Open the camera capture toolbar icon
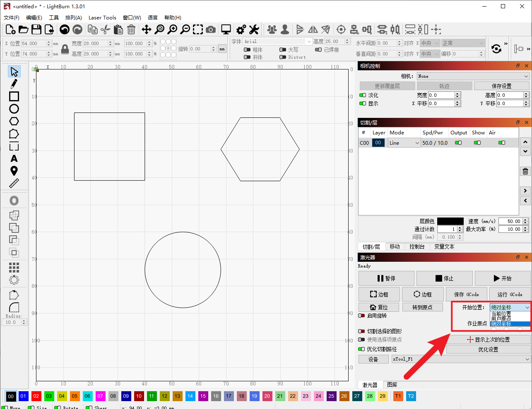 211,29
